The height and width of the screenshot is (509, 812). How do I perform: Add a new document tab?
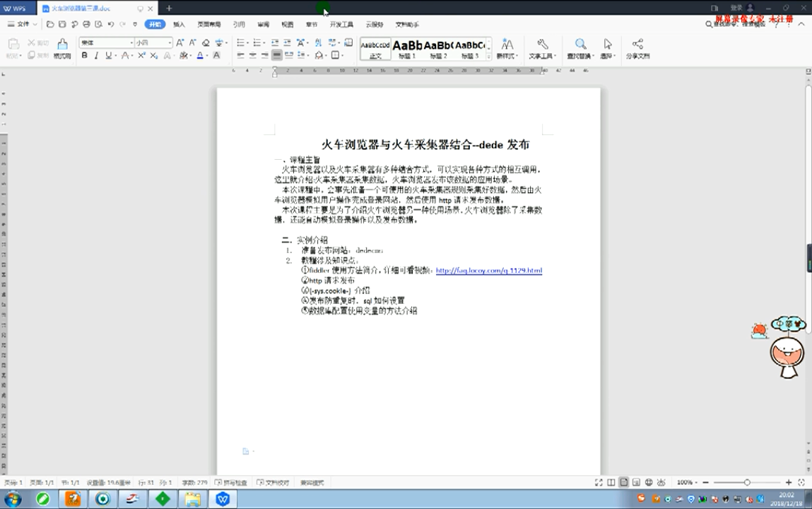click(x=169, y=8)
